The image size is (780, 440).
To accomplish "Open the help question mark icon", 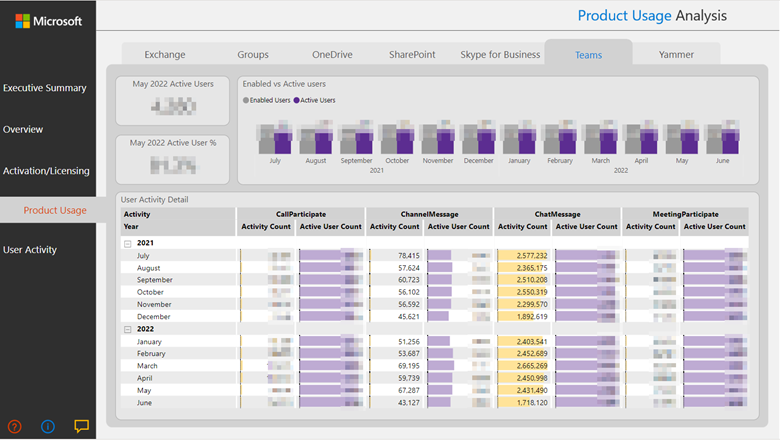I will [x=15, y=427].
